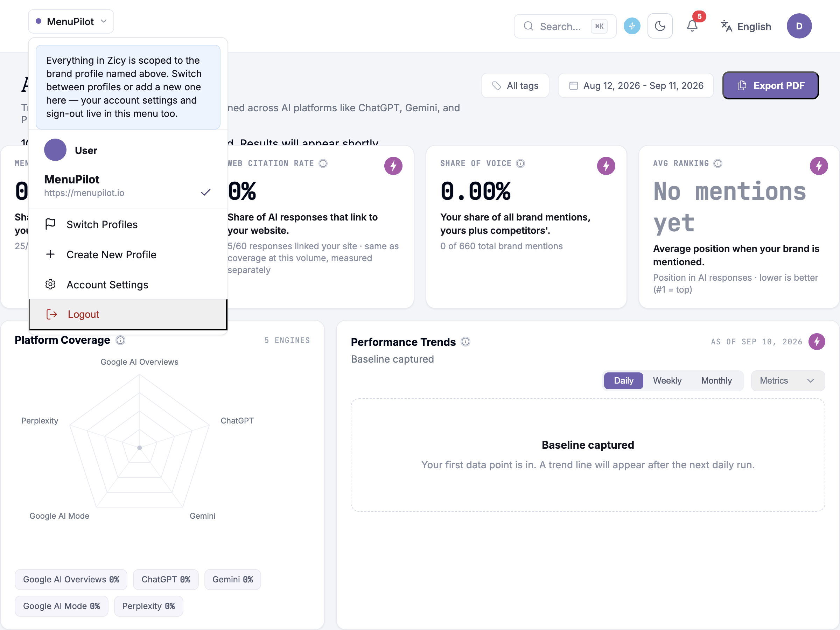Screen dimensions: 840x630
Task: Click the lightning icon on Share of Voice card
Action: pos(606,166)
